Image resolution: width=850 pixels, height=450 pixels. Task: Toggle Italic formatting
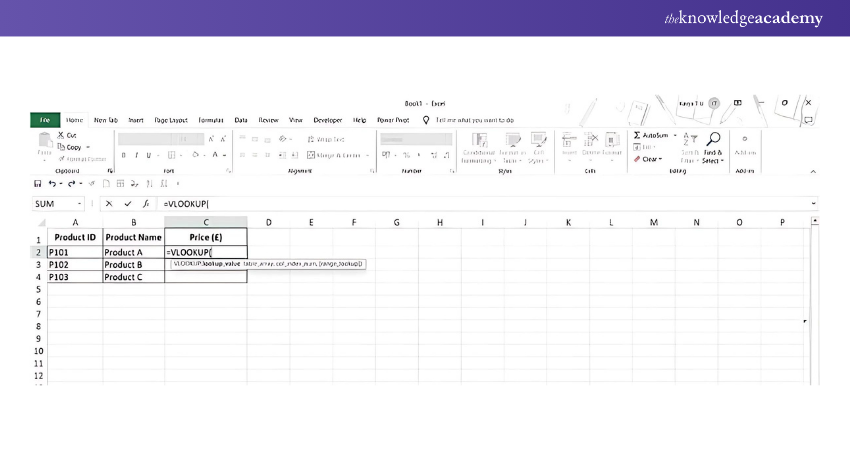pos(136,156)
